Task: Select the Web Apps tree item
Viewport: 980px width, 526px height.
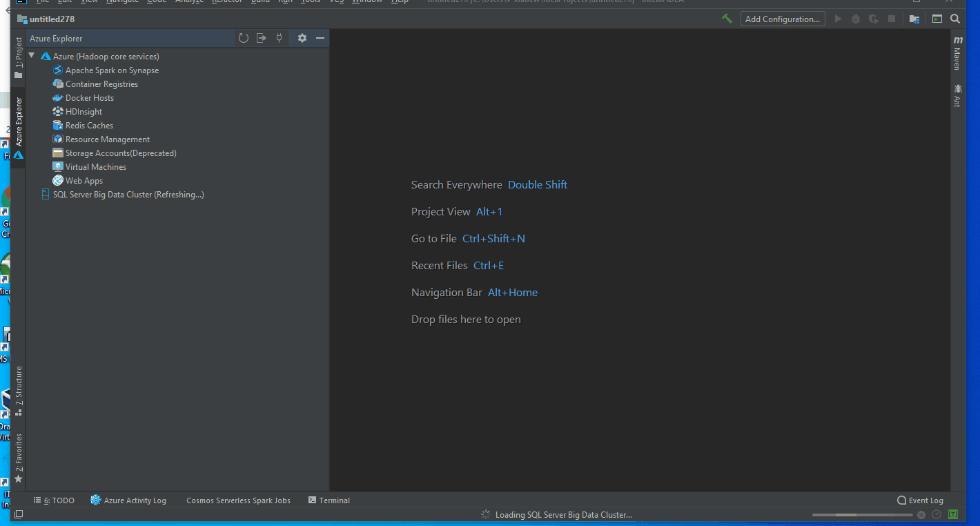Action: [x=83, y=180]
